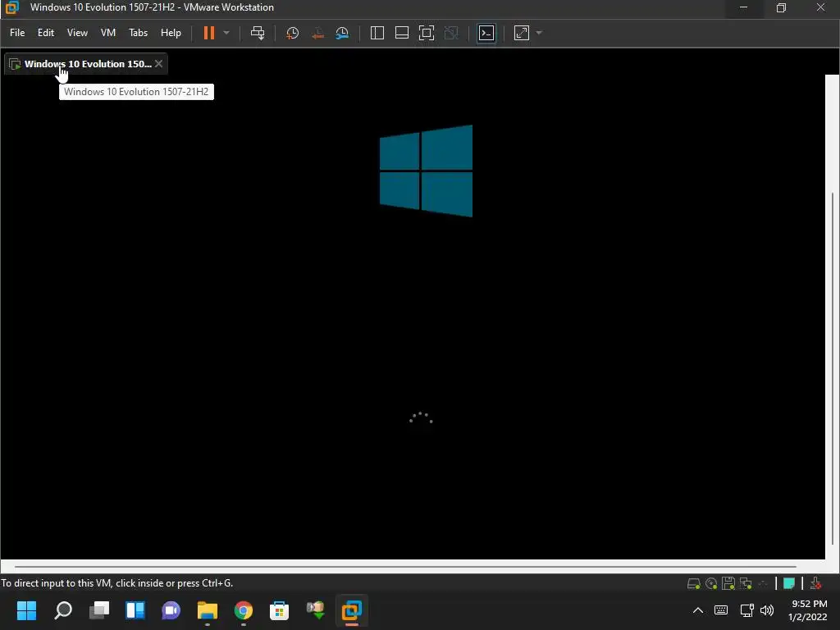
Task: Toggle the thumbnail bar view icon
Action: [402, 33]
